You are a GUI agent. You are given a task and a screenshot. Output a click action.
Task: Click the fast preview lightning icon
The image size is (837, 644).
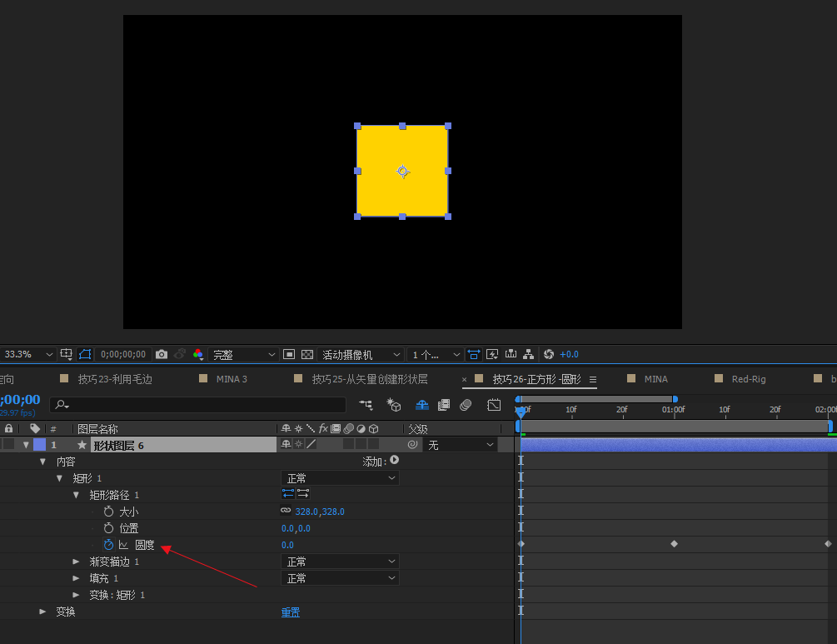(492, 354)
